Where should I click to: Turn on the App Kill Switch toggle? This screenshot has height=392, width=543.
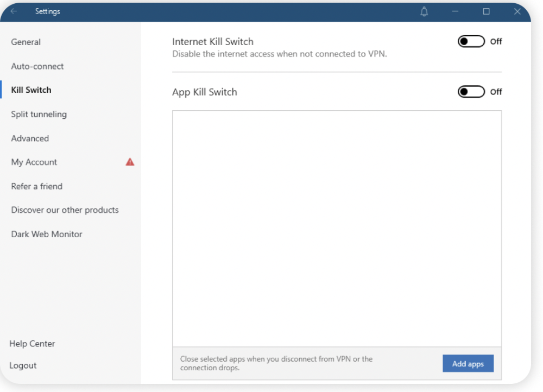[471, 92]
